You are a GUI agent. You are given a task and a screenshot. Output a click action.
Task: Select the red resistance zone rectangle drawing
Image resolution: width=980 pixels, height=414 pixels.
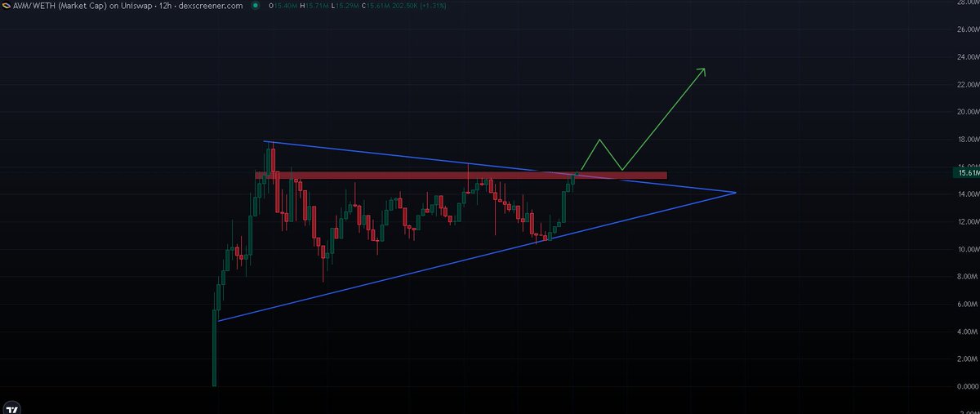click(x=461, y=176)
